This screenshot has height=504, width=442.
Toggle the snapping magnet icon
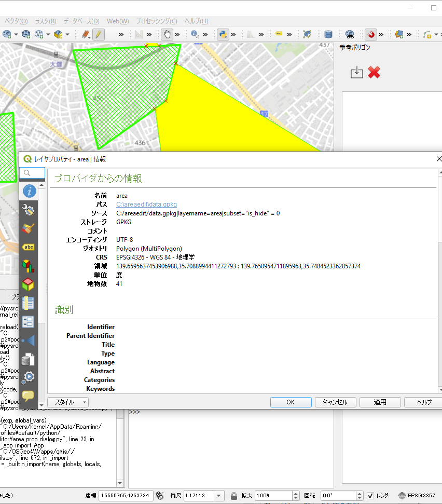pos(371,34)
